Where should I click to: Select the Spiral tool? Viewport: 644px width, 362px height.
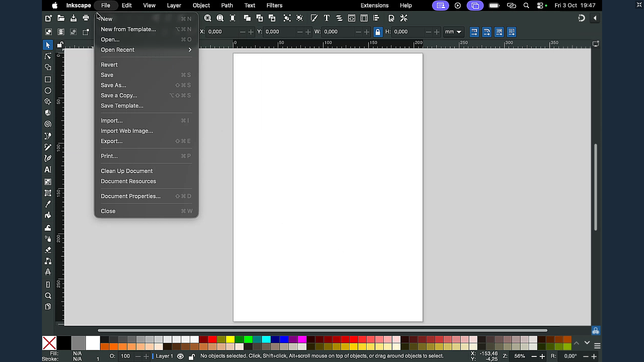click(x=48, y=124)
